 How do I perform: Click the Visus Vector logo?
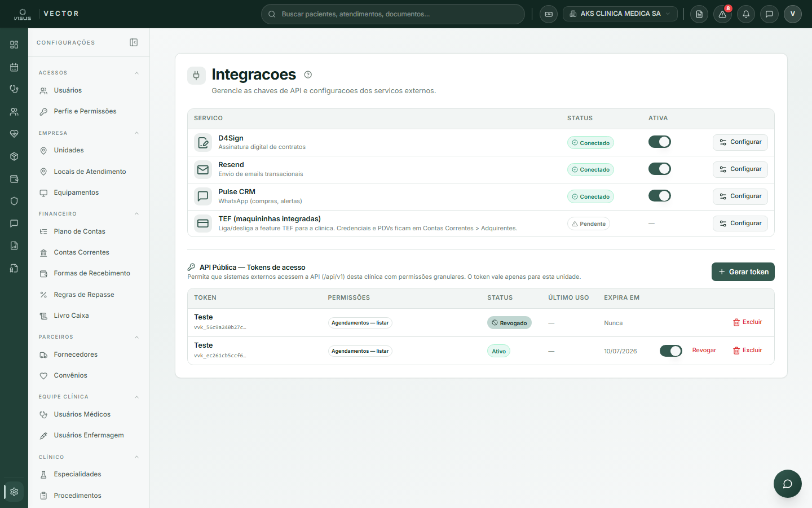(46, 14)
